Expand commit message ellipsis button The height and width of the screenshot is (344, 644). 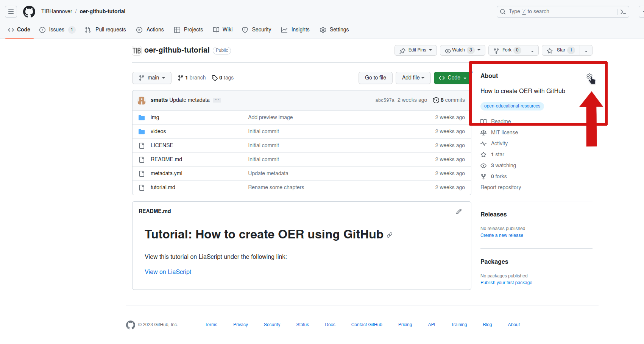click(x=217, y=100)
